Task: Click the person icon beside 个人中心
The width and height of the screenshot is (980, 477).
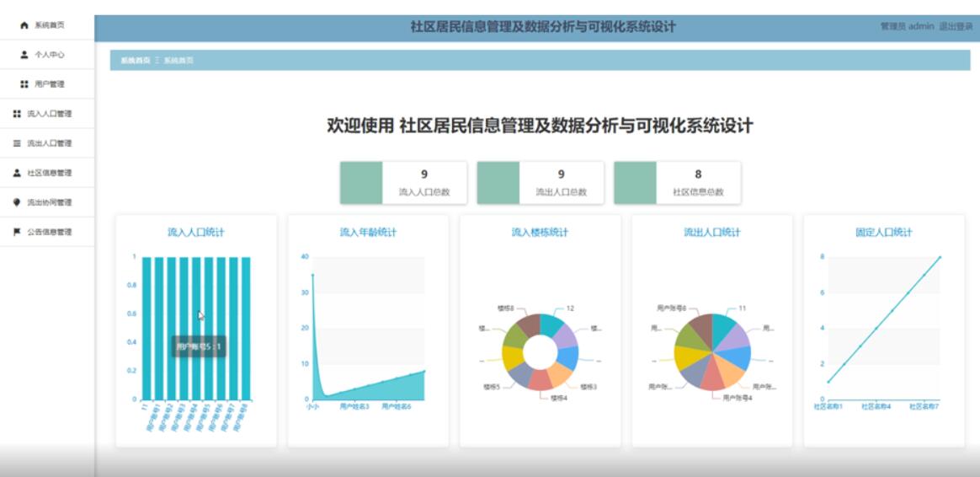Action: (24, 55)
